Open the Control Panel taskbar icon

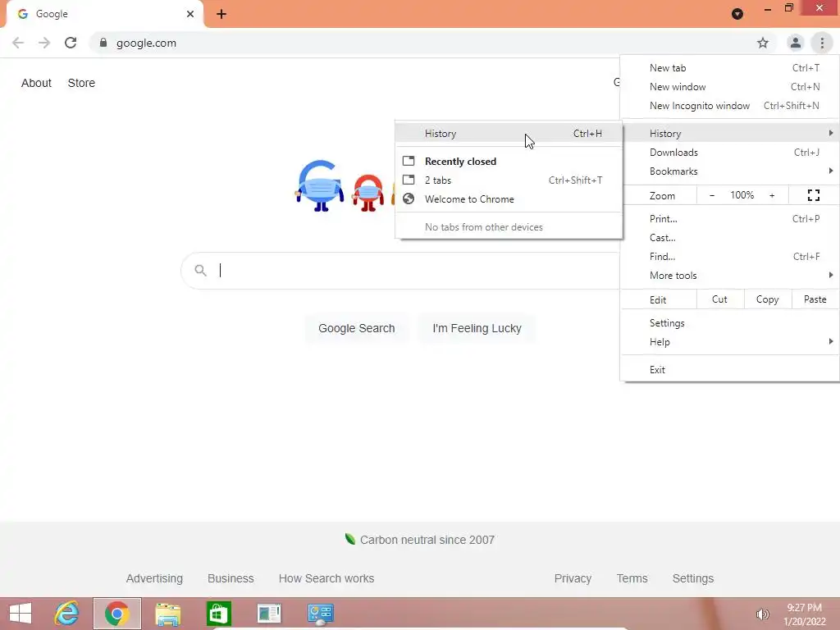tap(321, 614)
